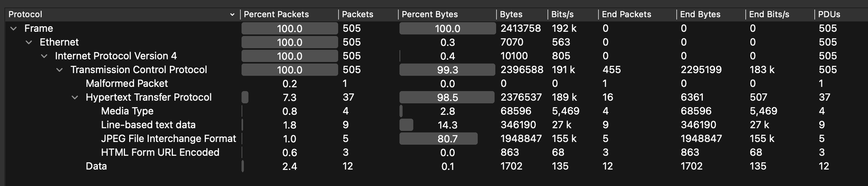Collapse Transmission Control Protocol node

click(59, 70)
